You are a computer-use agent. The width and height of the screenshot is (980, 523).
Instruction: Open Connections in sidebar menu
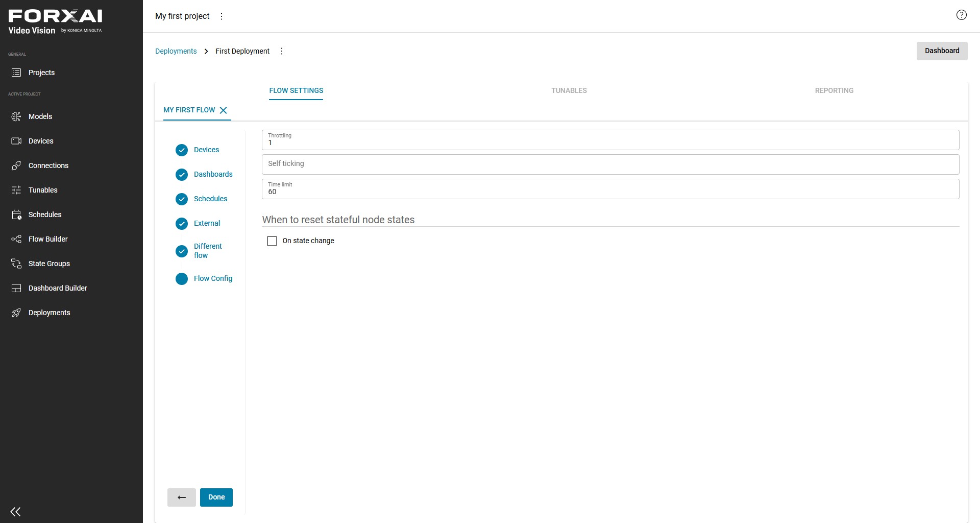pos(71,165)
